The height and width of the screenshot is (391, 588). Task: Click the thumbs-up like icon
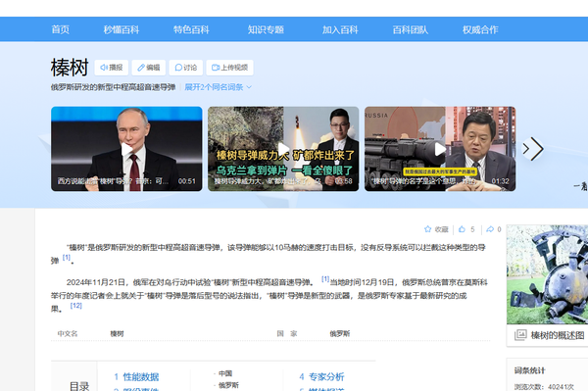tap(462, 229)
